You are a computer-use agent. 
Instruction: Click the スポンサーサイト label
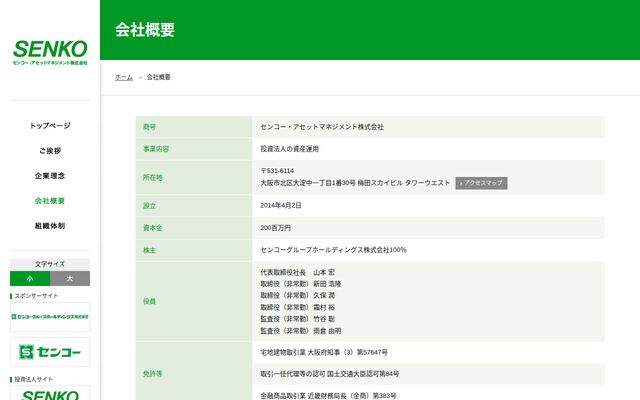click(x=36, y=296)
